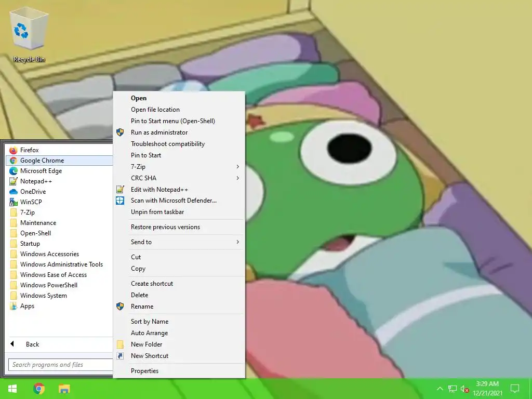Choose New Folder in context menu
This screenshot has height=399, width=532.
pyautogui.click(x=179, y=344)
